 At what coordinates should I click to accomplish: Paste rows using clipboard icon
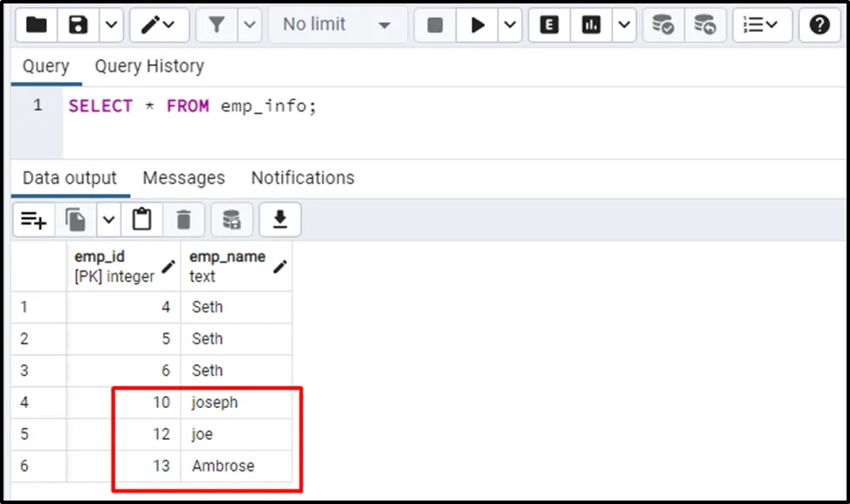pos(142,220)
